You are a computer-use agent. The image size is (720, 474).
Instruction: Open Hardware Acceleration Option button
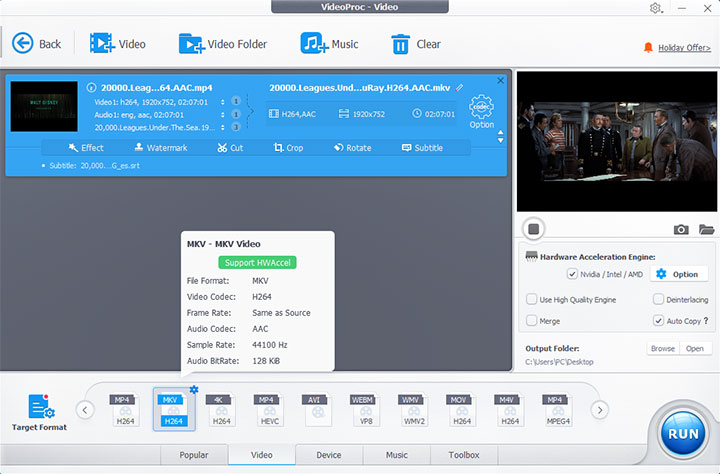pyautogui.click(x=677, y=274)
